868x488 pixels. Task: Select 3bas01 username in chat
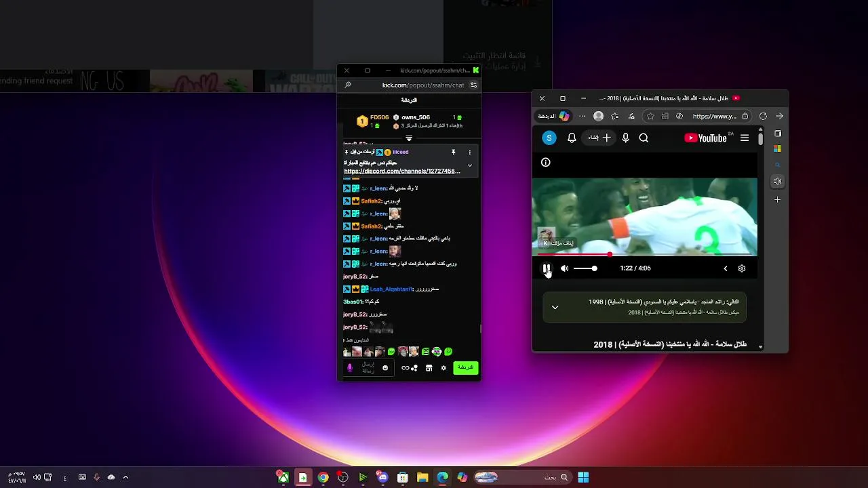pyautogui.click(x=353, y=302)
